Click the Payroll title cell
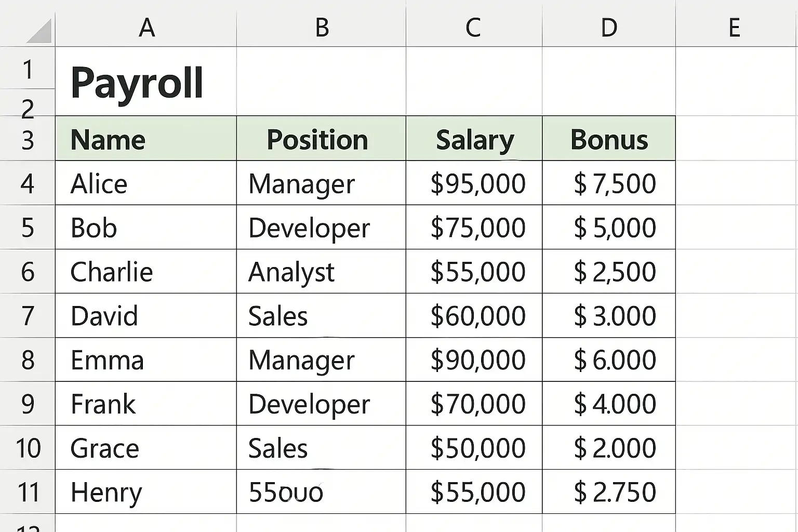798x532 pixels. coord(137,83)
